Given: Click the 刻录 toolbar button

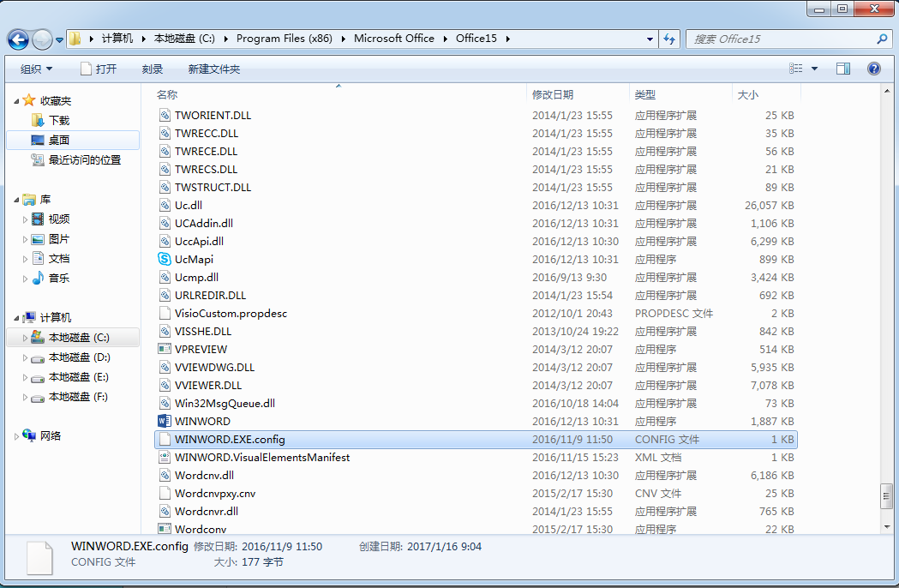Looking at the screenshot, I should (153, 69).
